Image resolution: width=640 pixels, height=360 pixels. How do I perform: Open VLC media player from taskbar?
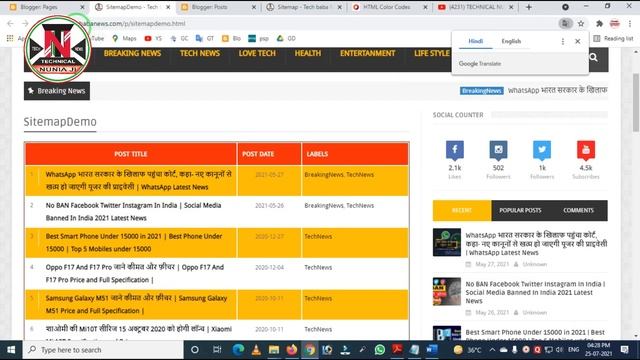pyautogui.click(x=256, y=350)
